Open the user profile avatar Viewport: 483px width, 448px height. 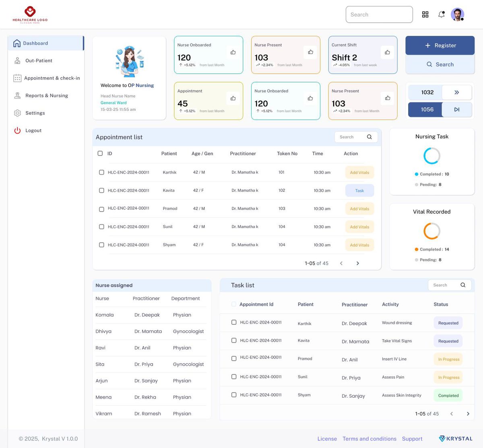[x=457, y=15]
